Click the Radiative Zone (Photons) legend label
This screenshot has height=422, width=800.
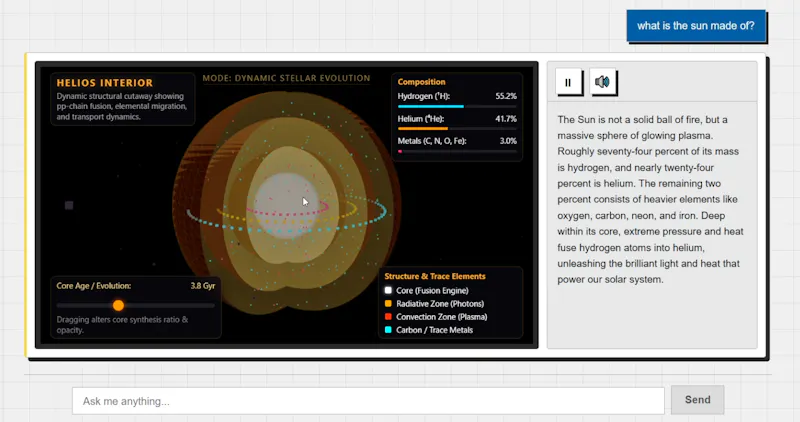440,304
